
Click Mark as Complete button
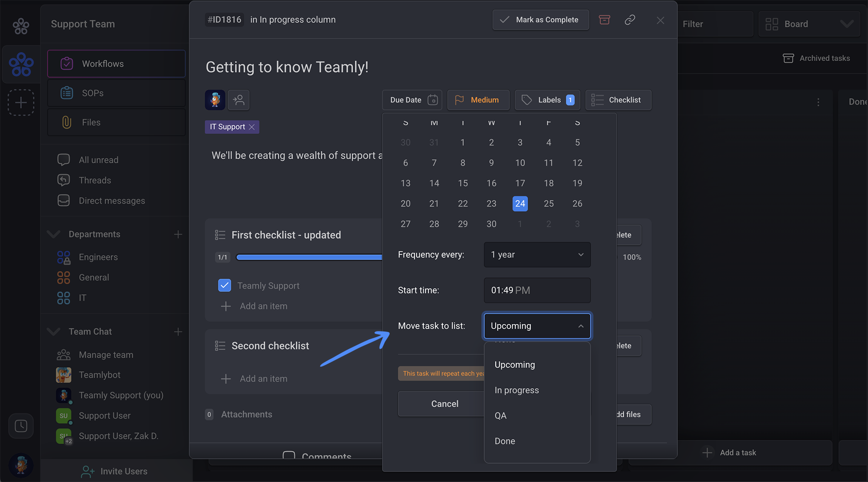click(x=540, y=20)
